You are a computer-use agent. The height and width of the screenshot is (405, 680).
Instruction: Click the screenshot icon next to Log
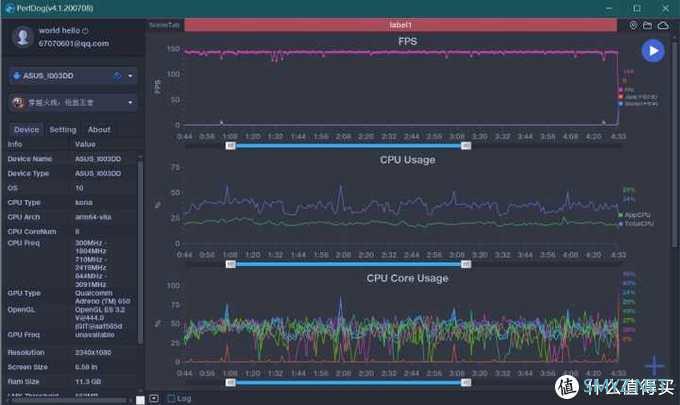(x=154, y=398)
